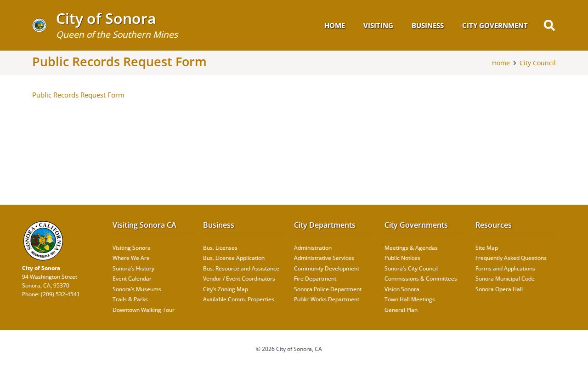
Task: Open Sonora Police Department link
Action: click(x=328, y=289)
